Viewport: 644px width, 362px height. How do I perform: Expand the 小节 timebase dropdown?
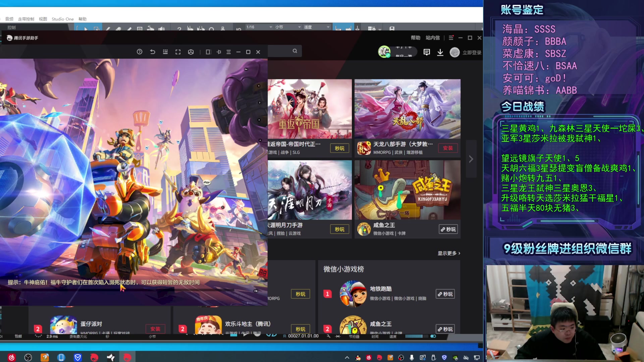coord(288,27)
